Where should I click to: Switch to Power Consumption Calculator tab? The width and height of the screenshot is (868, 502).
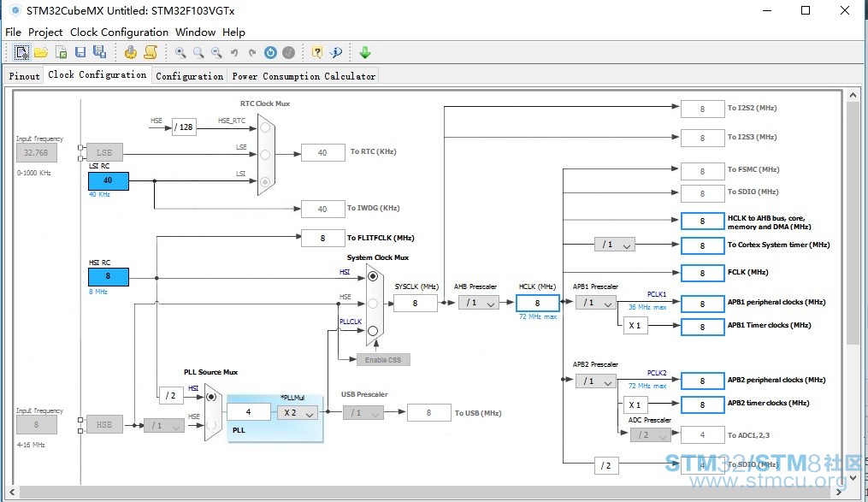[x=304, y=76]
